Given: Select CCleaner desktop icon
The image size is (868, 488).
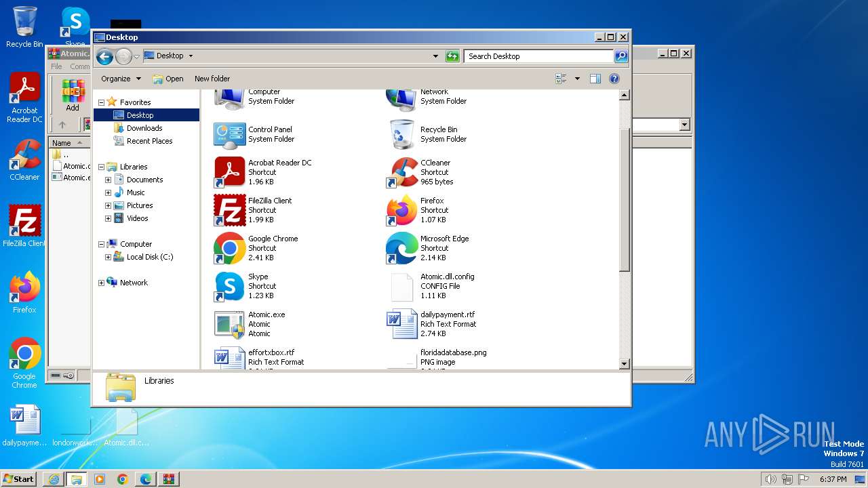Looking at the screenshot, I should pos(24,160).
